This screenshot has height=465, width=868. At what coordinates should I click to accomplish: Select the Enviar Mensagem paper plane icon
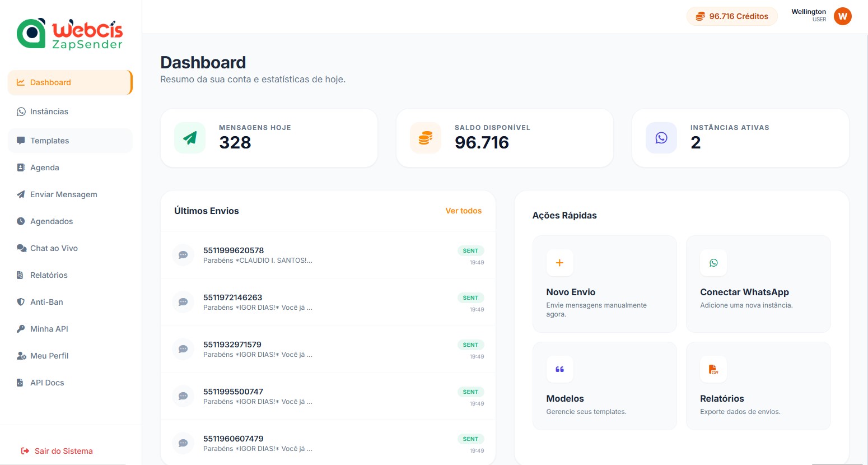pos(20,194)
